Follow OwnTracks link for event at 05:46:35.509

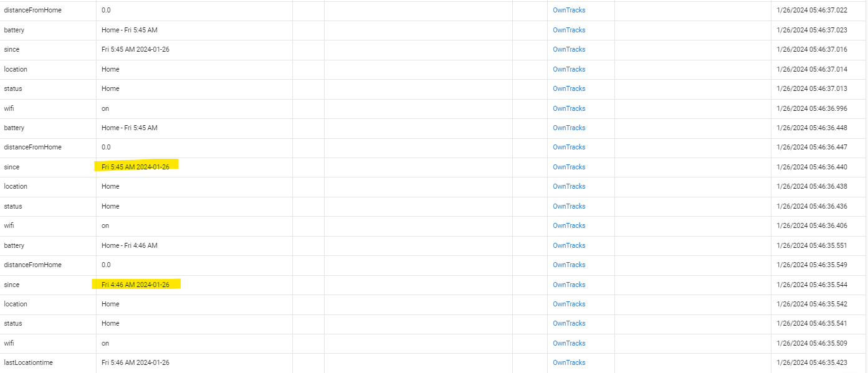tap(569, 343)
